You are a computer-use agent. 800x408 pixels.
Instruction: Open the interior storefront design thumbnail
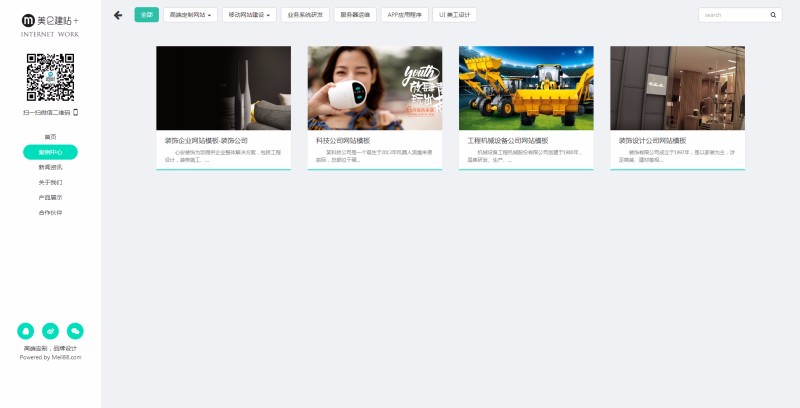point(678,88)
